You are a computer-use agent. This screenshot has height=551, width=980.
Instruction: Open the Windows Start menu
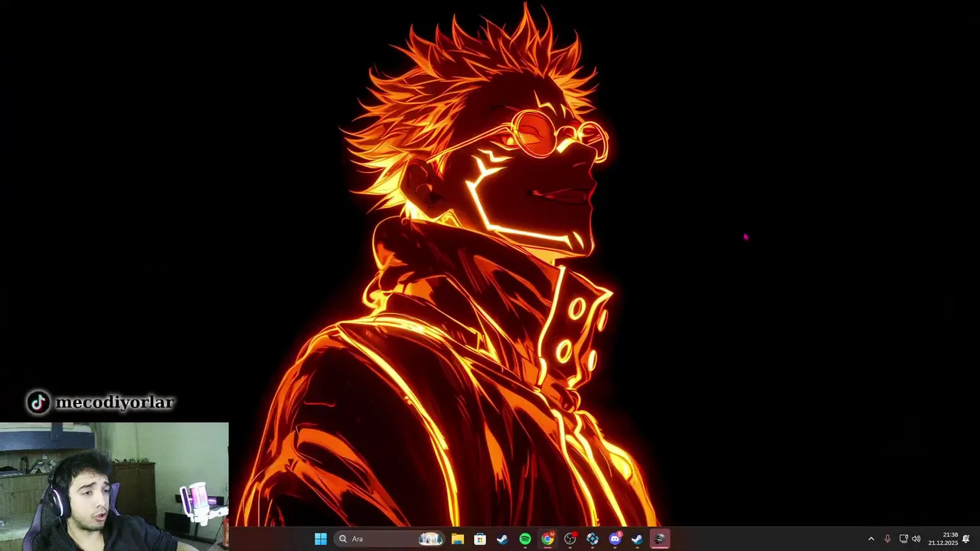click(321, 539)
